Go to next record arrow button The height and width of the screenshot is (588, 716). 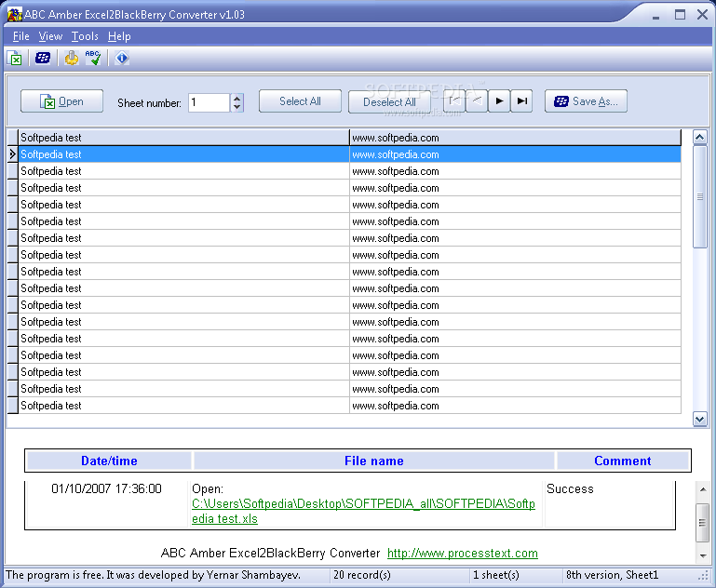point(499,100)
